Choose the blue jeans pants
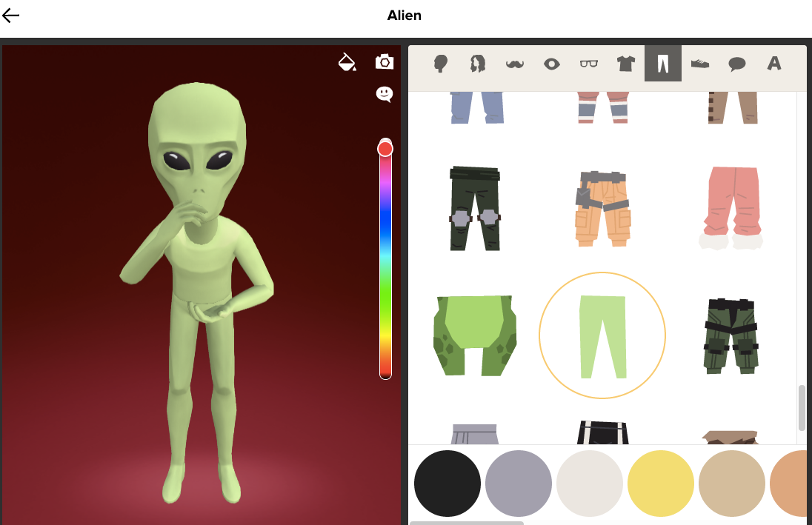Screen dimensions: 812x525 point(477,107)
